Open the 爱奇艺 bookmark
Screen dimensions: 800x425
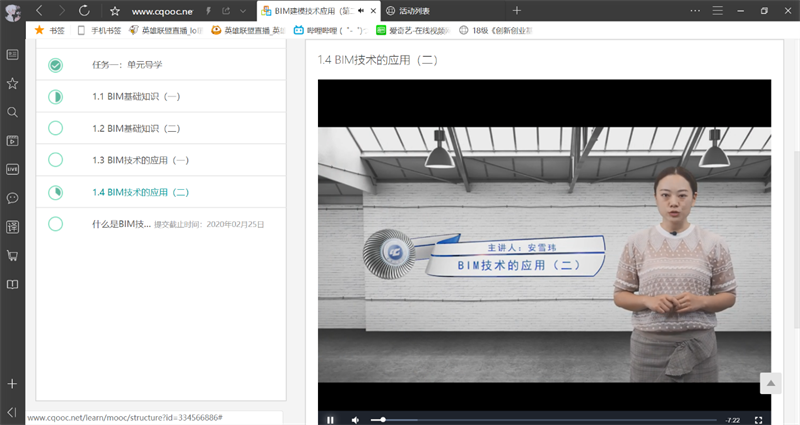(x=410, y=30)
